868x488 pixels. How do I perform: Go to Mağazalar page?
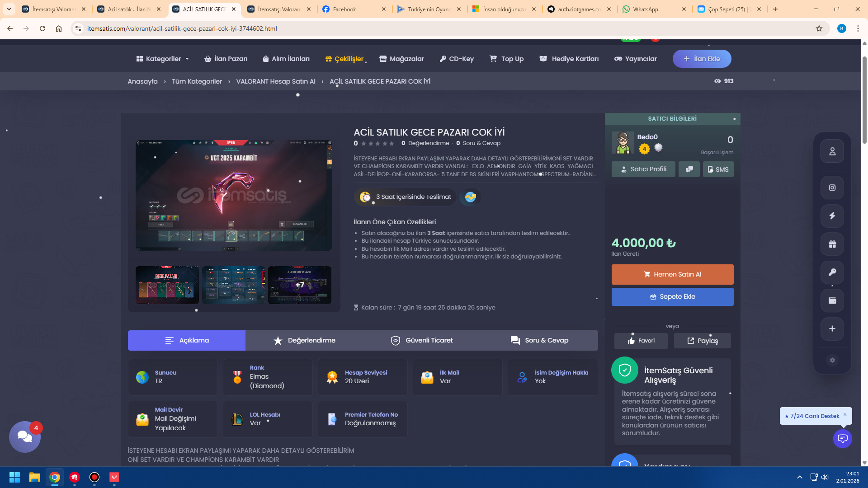pyautogui.click(x=401, y=59)
